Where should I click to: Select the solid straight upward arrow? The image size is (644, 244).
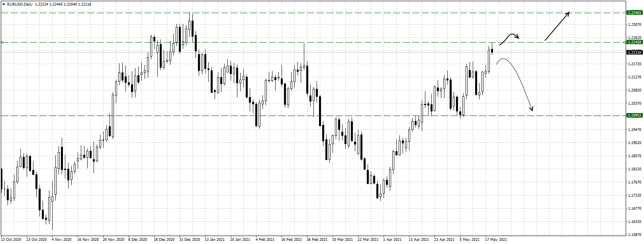pyautogui.click(x=557, y=26)
